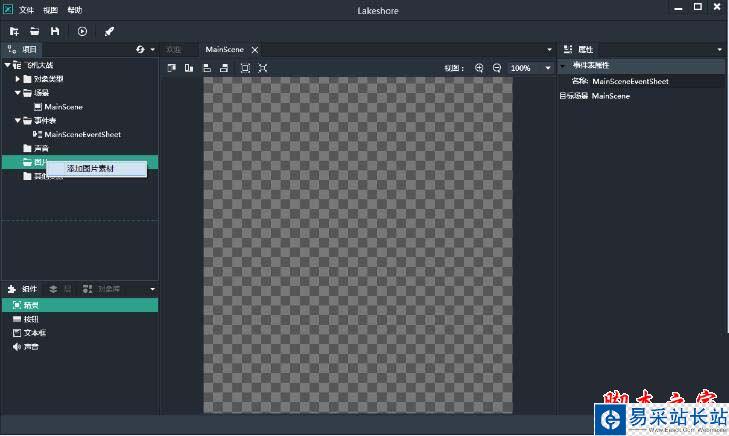Collapse the root project node 飞机大战
Screen dimensions: 729x436
(x=7, y=65)
